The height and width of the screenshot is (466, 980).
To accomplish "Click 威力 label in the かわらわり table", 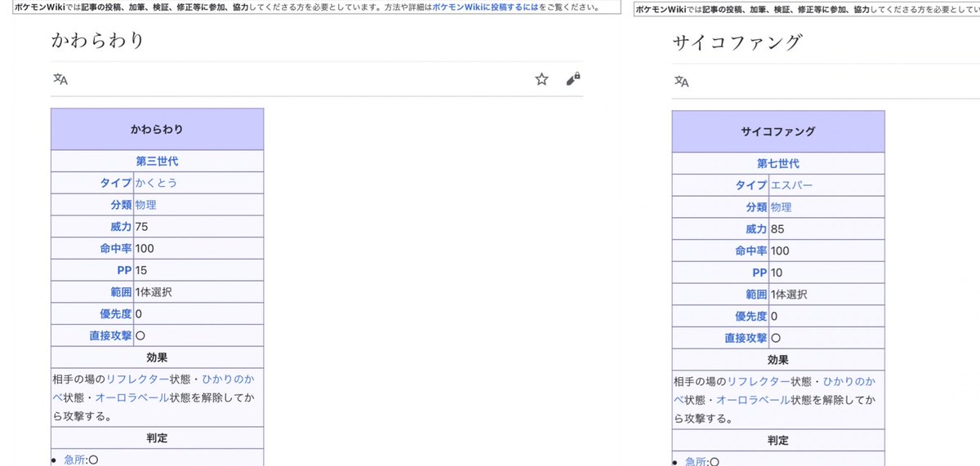I will 122,226.
